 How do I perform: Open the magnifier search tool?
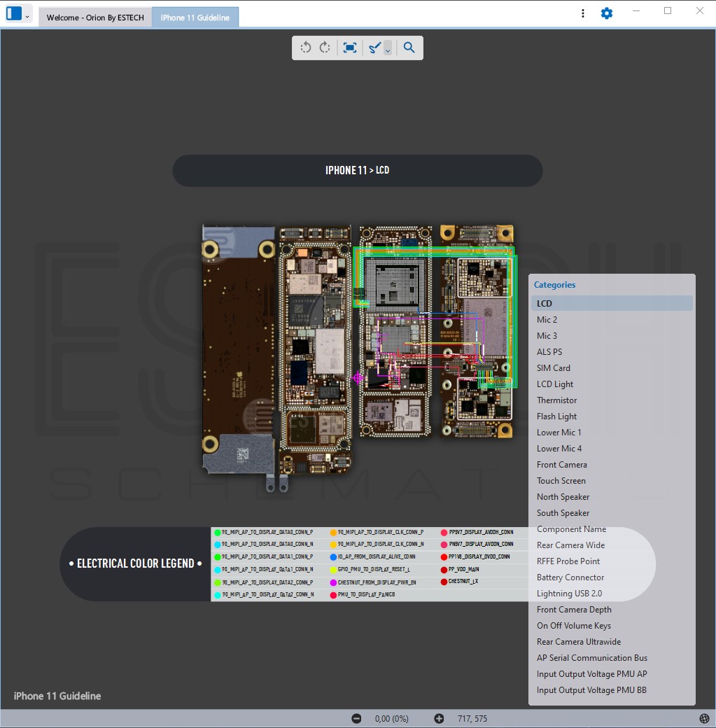tap(409, 48)
